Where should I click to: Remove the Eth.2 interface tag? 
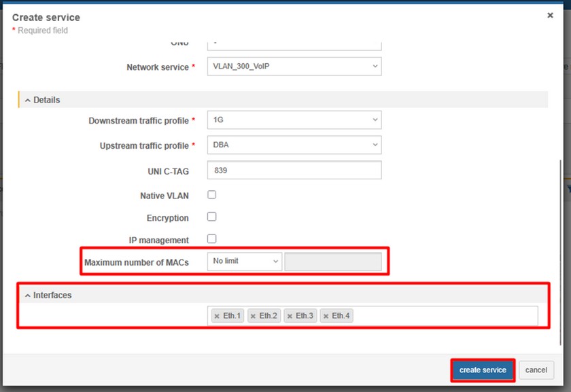253,316
